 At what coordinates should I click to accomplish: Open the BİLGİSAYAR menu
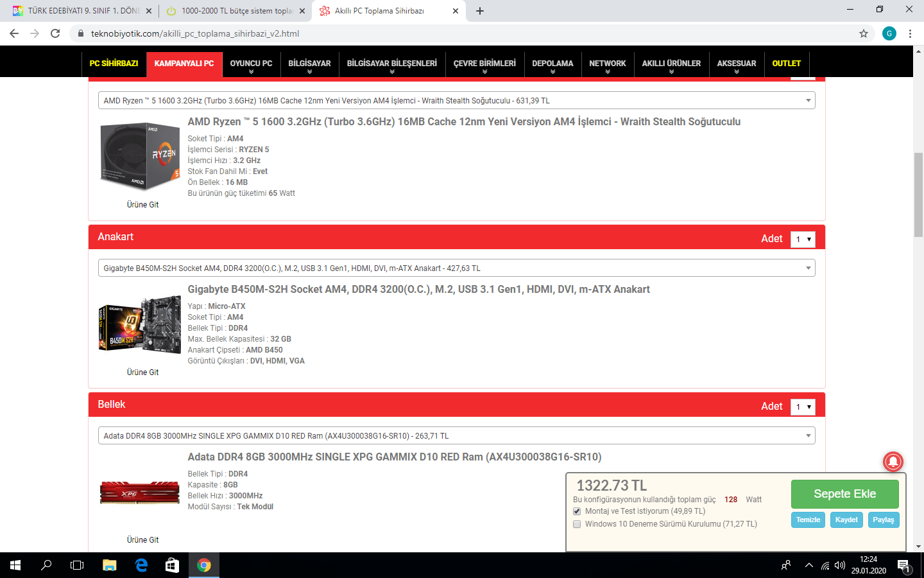pyautogui.click(x=310, y=65)
